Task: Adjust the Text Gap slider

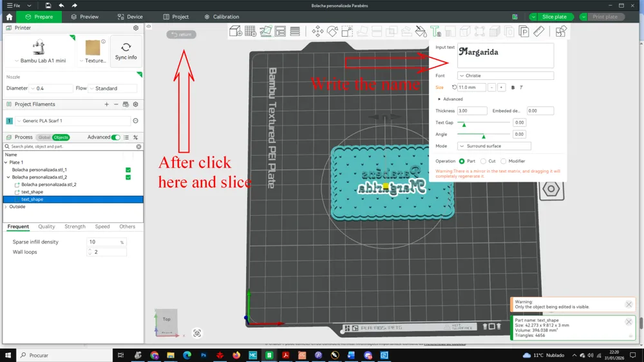Action: pyautogui.click(x=464, y=124)
